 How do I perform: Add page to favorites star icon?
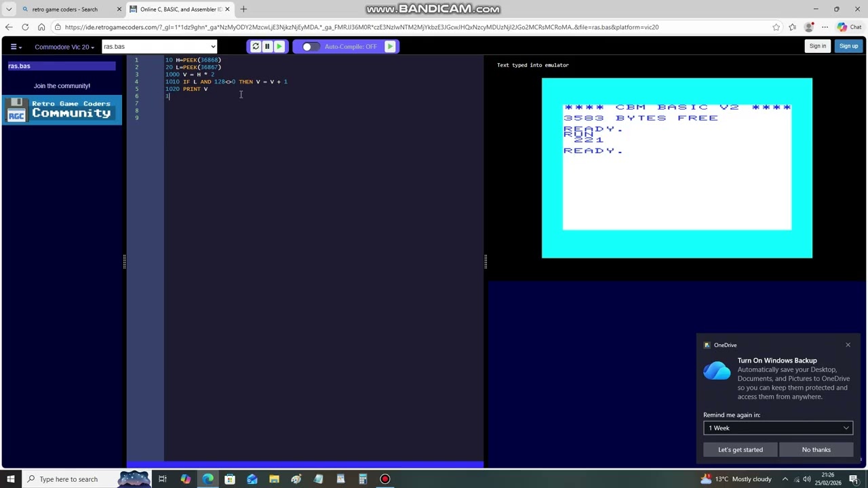[x=776, y=27]
